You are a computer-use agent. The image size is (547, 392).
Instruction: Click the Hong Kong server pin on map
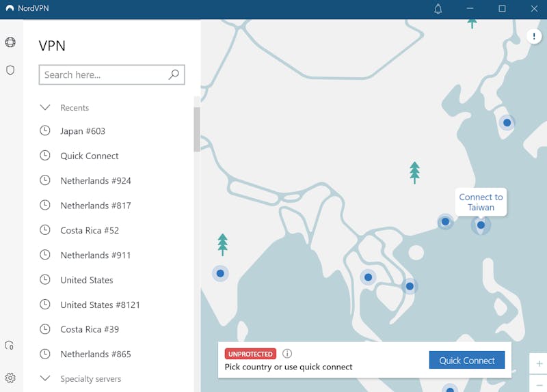click(x=445, y=222)
